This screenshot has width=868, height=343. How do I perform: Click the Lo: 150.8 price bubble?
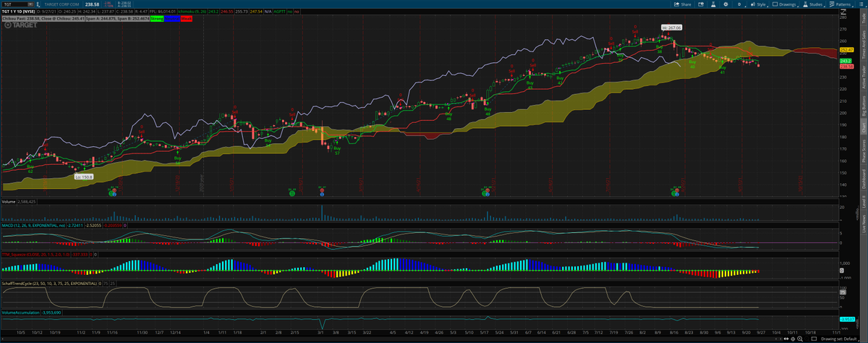pyautogui.click(x=84, y=176)
